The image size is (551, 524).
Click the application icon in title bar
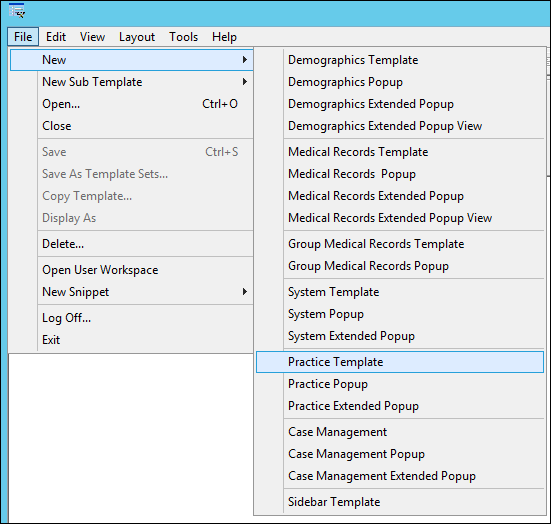pos(17,11)
